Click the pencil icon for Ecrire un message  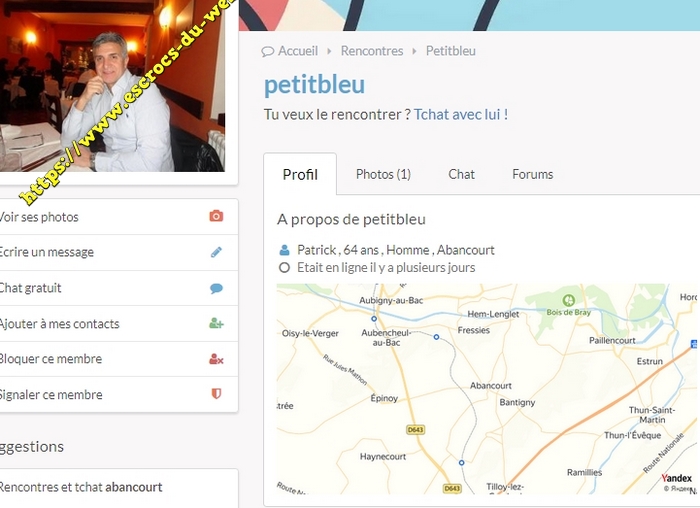(216, 252)
